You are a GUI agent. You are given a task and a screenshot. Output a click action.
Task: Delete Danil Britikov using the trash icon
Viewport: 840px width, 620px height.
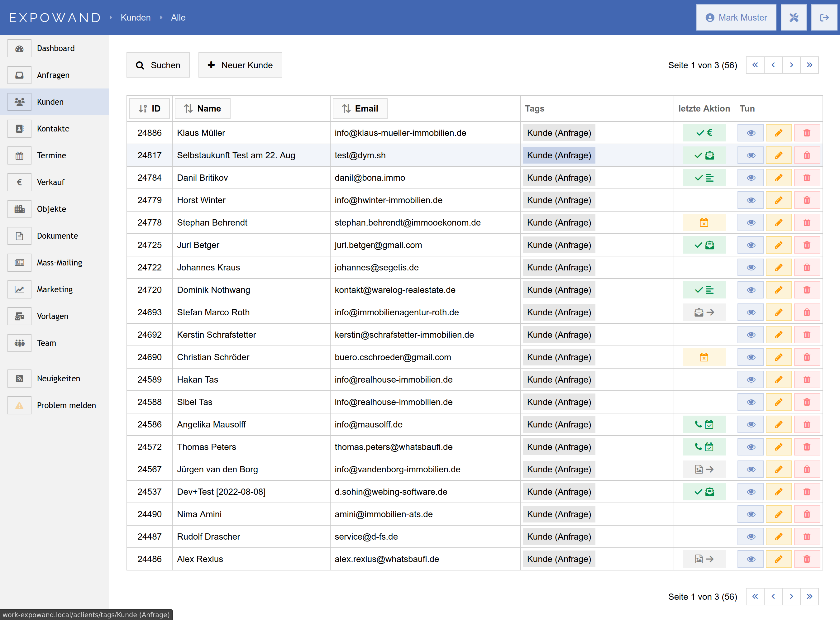807,178
